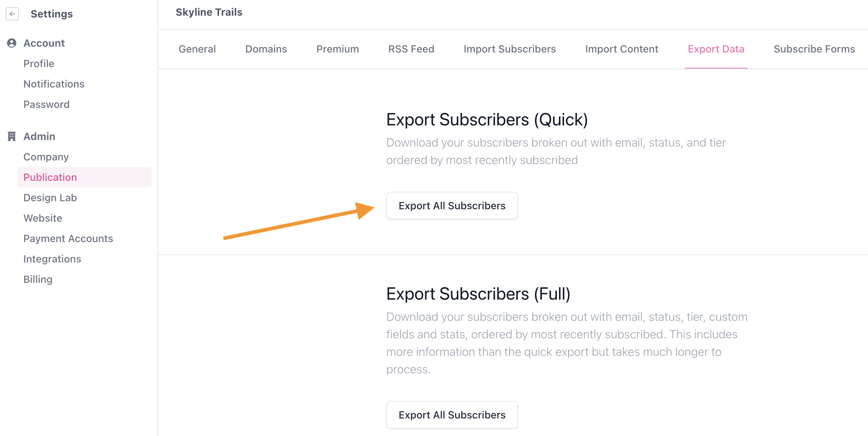Screen dimensions: 868x436
Task: Open the Profile settings page
Action: coord(39,63)
